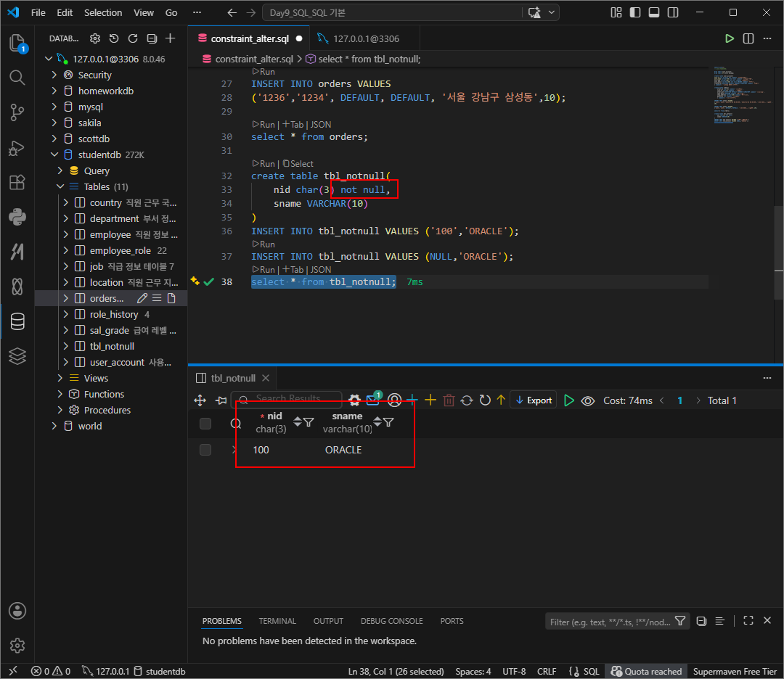The image size is (784, 679).
Task: Click the Day9_SQL command center search box
Action: (x=393, y=12)
